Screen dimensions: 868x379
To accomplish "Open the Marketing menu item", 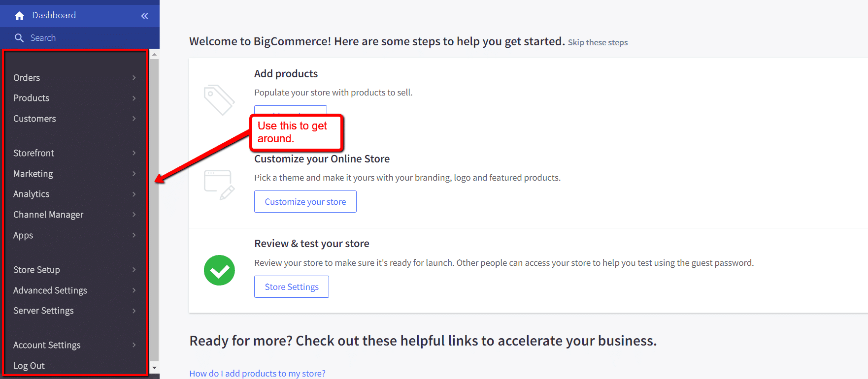I will point(33,174).
